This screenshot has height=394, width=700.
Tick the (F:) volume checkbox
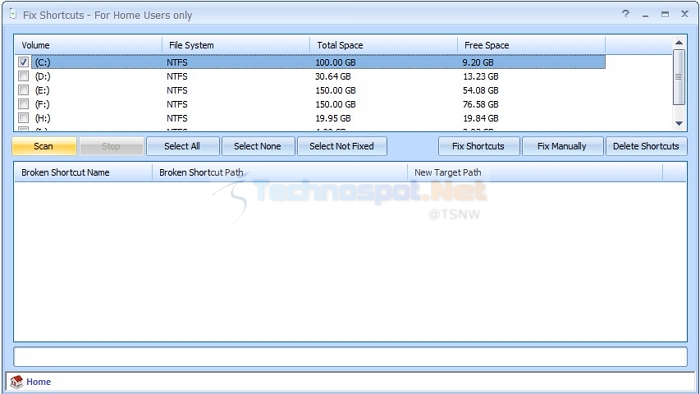click(x=24, y=104)
